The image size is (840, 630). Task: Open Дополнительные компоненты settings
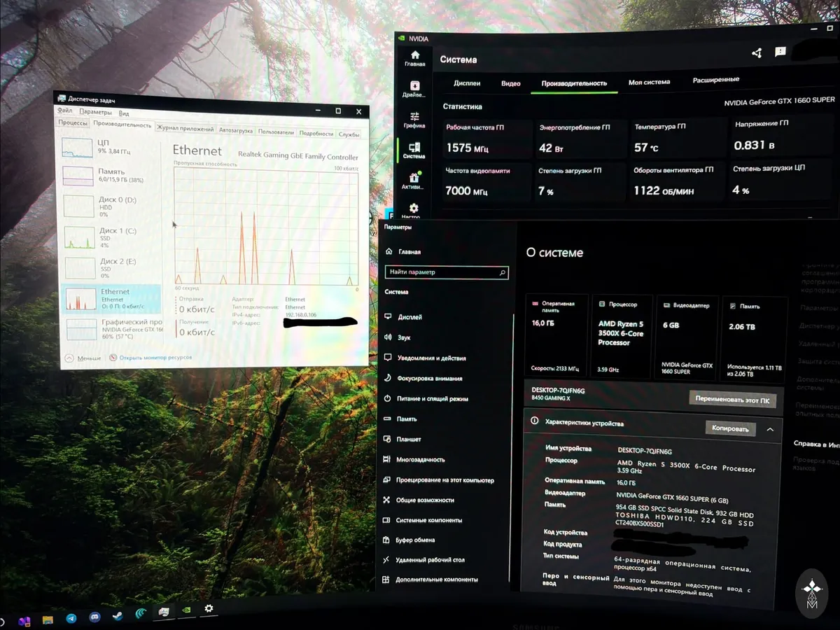point(430,580)
